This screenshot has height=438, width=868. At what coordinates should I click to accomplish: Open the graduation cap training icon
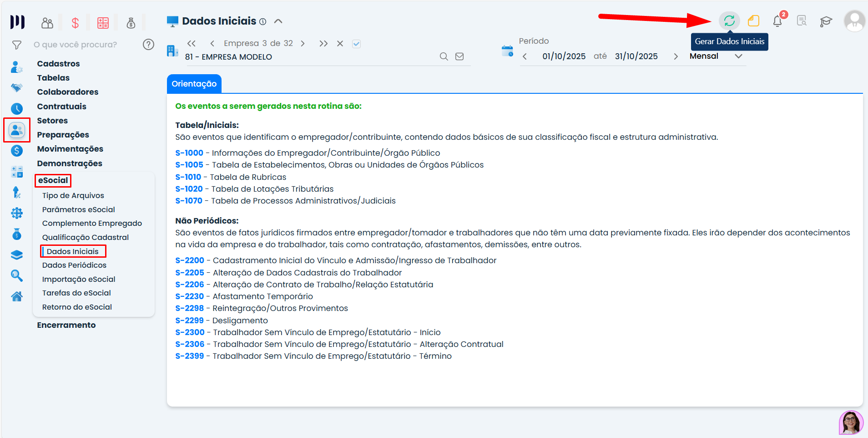coord(826,21)
